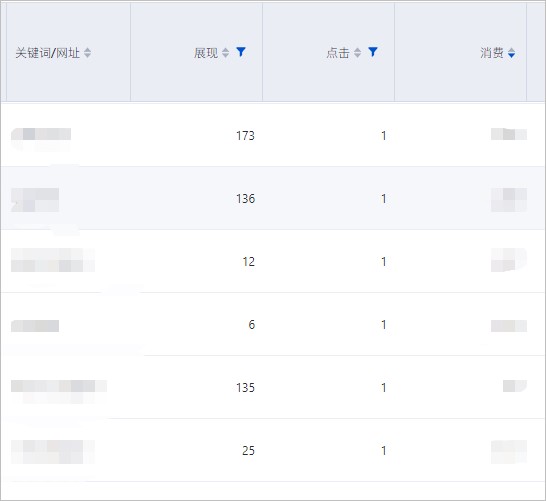Screen dimensions: 546x501
Task: Select the row with 173 impressions
Action: (273, 135)
